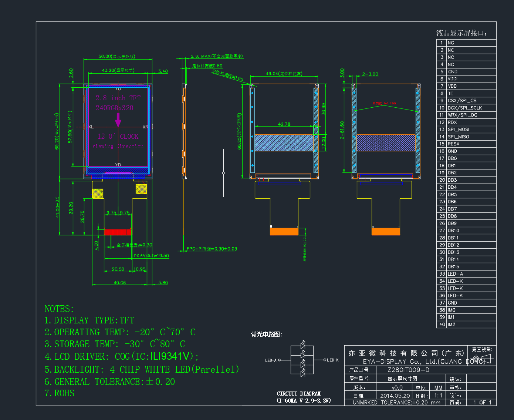Select the SPI_MISO pin label
Screen dimensions: 514x420
point(459,137)
